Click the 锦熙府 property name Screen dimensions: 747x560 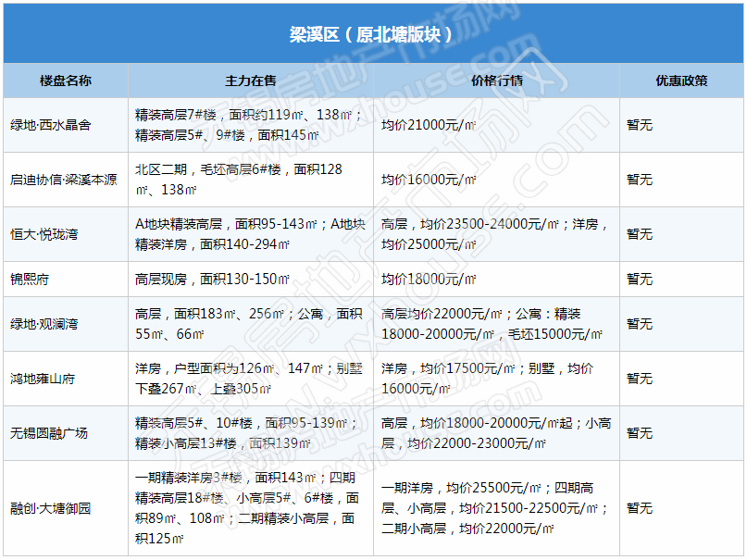tap(31, 280)
